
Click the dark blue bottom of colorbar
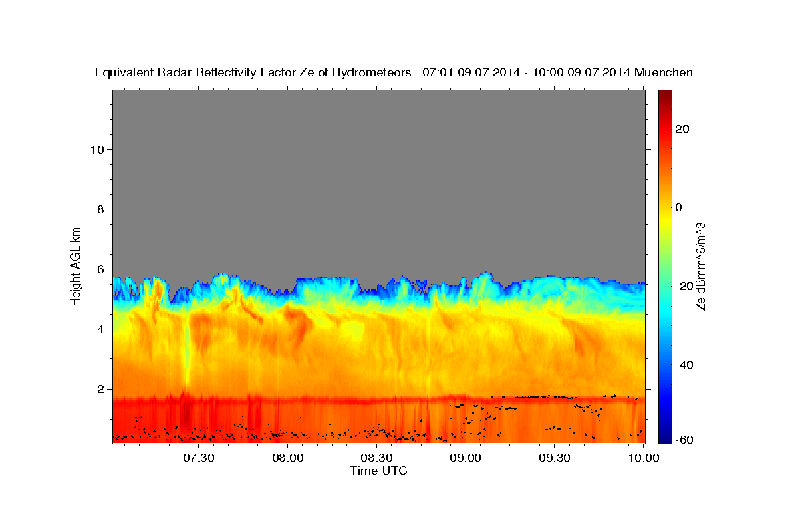665,438
